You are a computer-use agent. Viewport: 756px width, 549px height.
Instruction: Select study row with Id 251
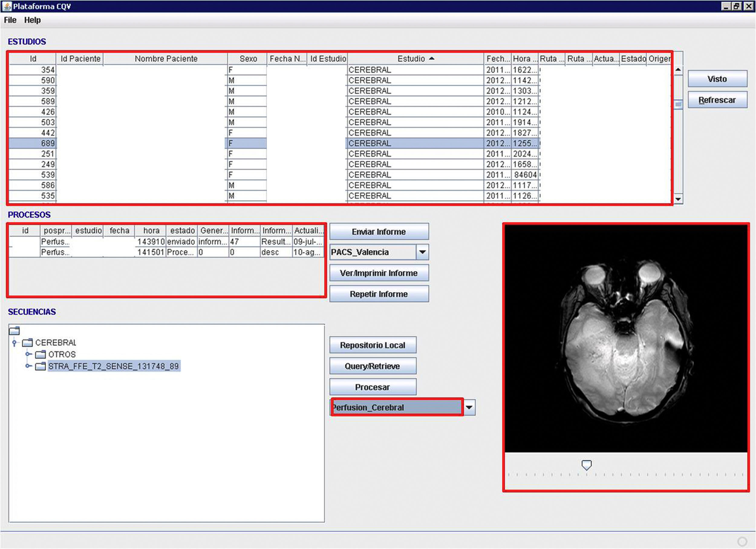click(x=48, y=154)
